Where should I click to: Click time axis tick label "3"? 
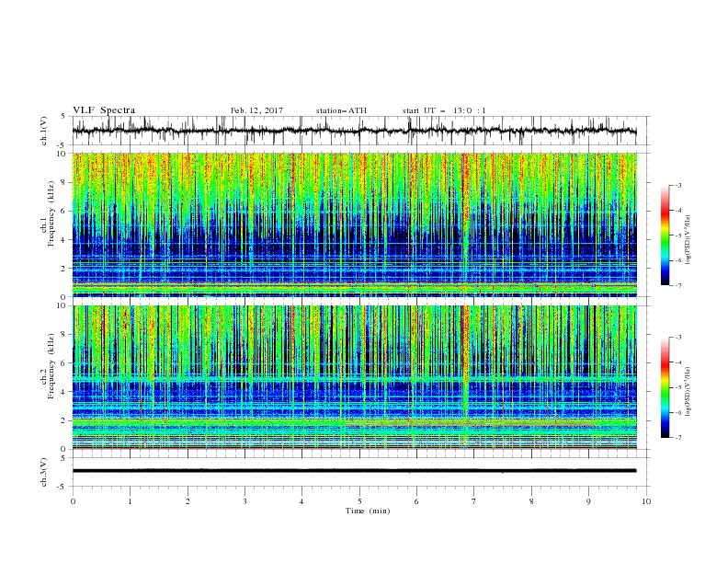pyautogui.click(x=245, y=501)
